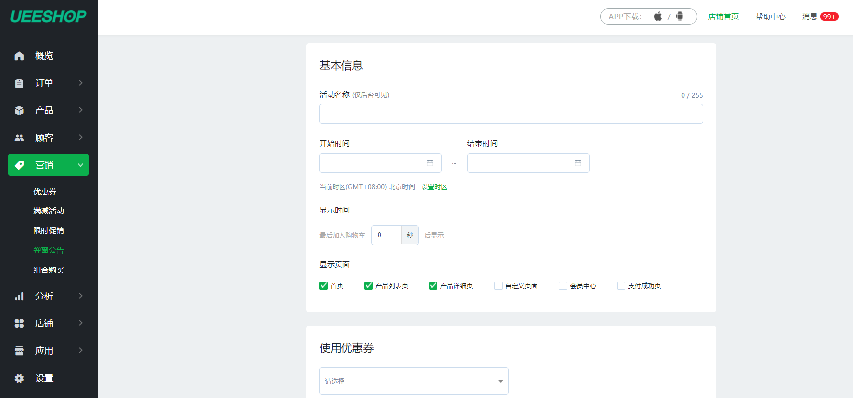Click the green 设置时区 link
Viewport: 853px width, 398px height.
point(434,187)
